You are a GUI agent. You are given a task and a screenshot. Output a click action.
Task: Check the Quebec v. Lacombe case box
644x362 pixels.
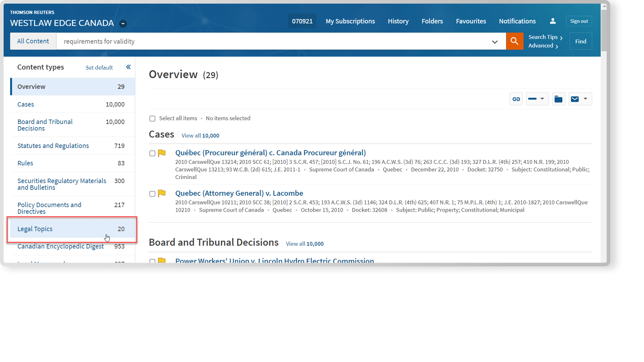pos(152,194)
